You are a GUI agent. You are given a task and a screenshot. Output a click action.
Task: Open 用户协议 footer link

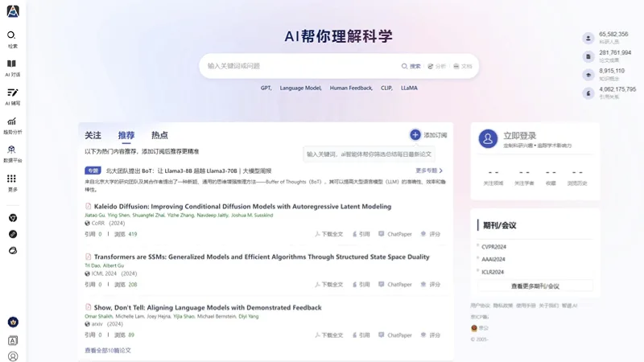point(480,306)
